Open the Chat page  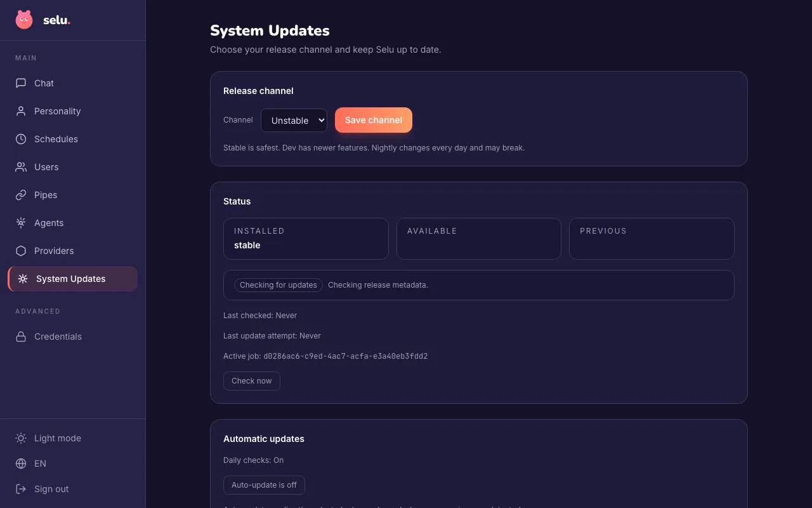(72, 83)
